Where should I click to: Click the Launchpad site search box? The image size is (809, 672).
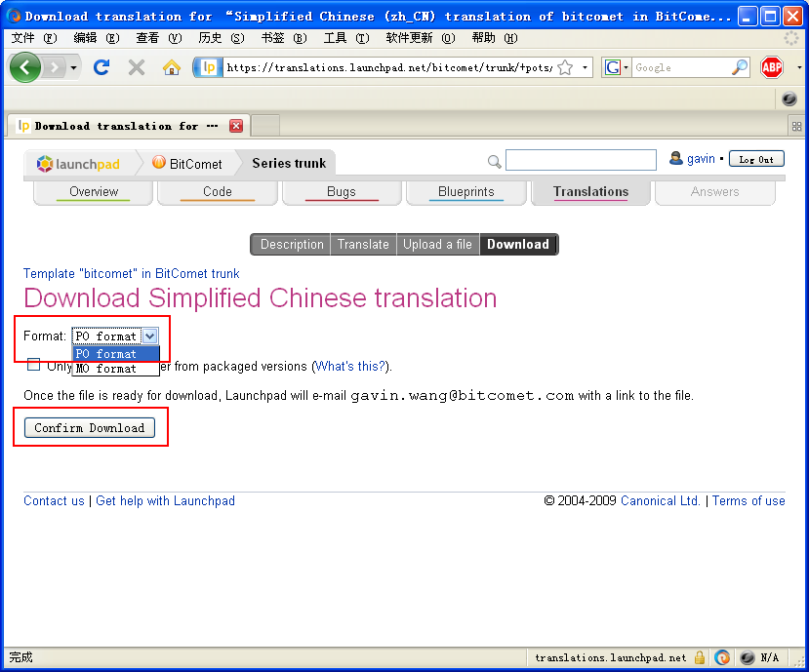click(581, 159)
